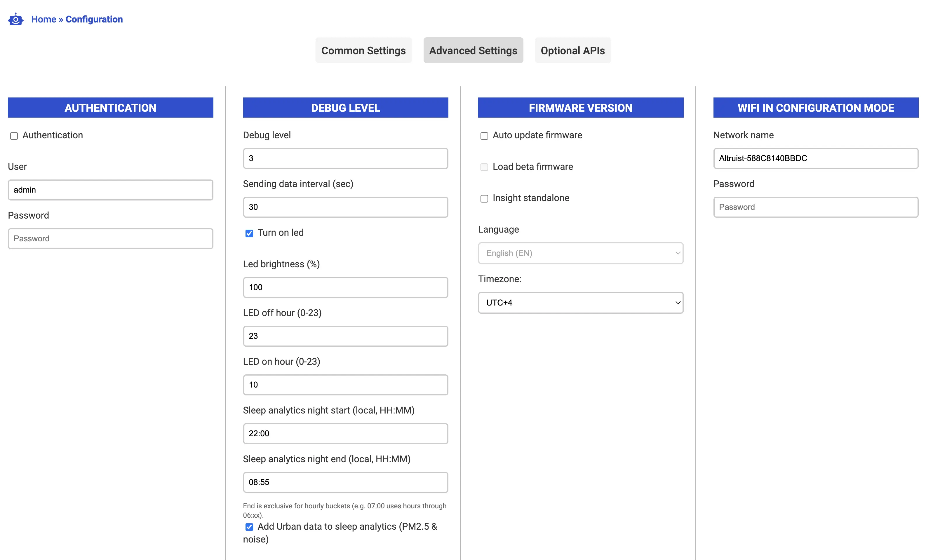Edit Sleep analytics night end time
The width and height of the screenshot is (926, 560).
[345, 482]
